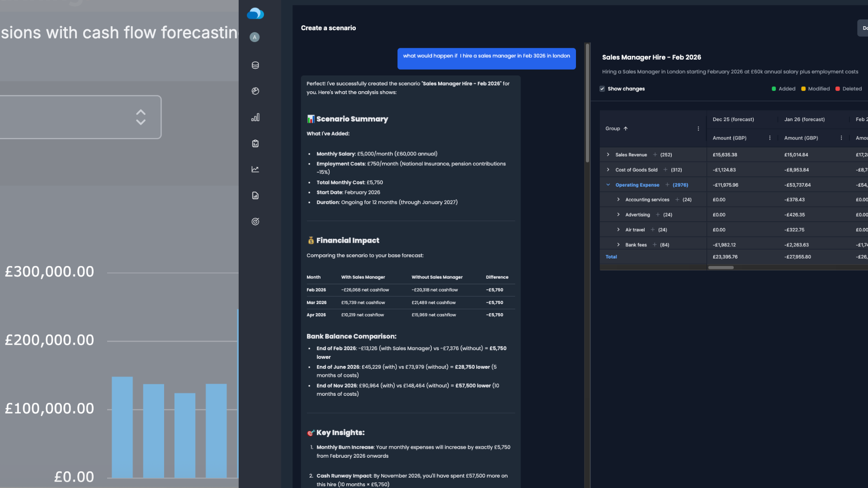
Task: Open the Group column options menu
Action: click(698, 128)
